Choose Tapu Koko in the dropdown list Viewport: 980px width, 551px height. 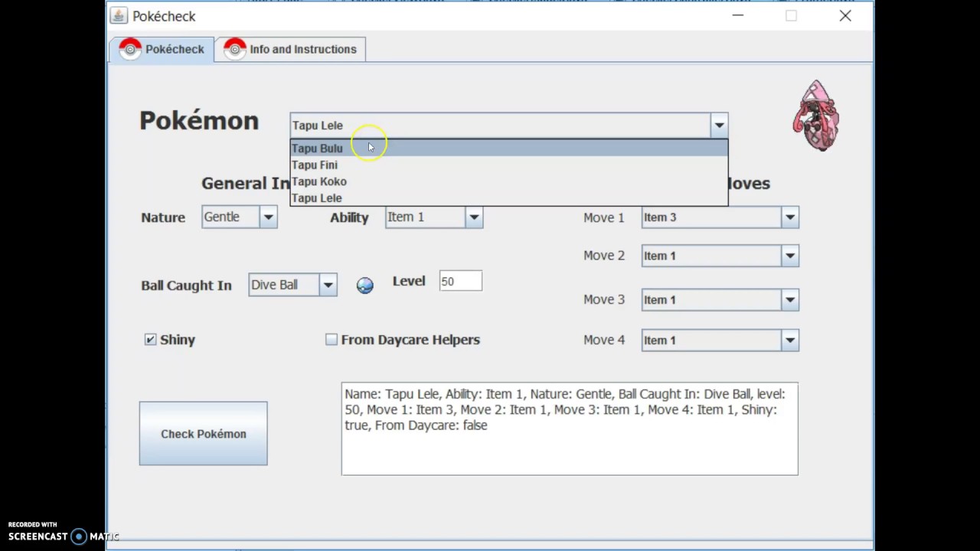point(508,182)
